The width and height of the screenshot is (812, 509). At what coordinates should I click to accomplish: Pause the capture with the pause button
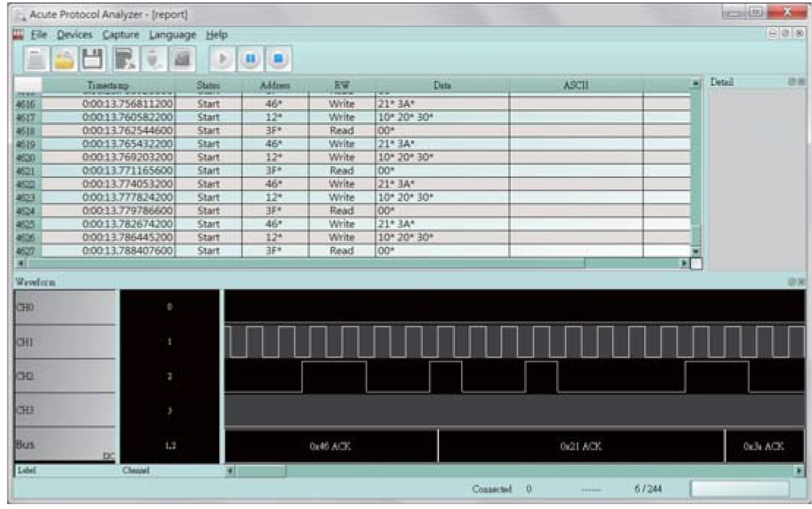251,59
